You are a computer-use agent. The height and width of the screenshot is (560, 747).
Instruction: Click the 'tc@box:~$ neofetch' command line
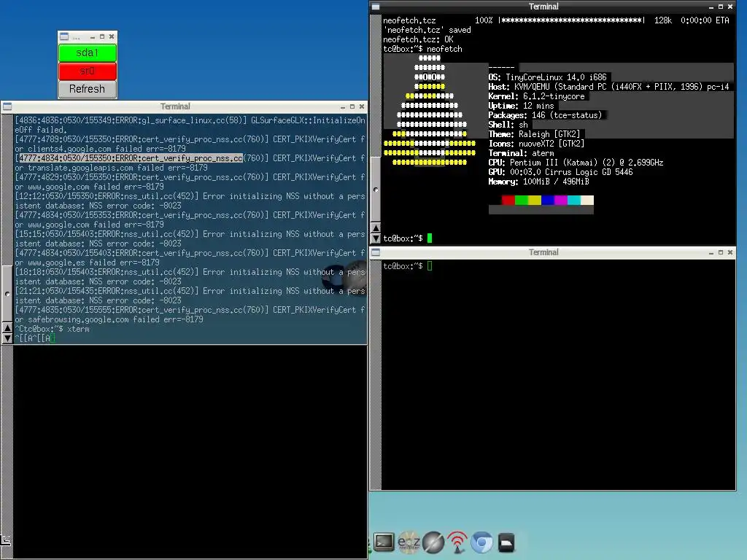pyautogui.click(x=422, y=49)
